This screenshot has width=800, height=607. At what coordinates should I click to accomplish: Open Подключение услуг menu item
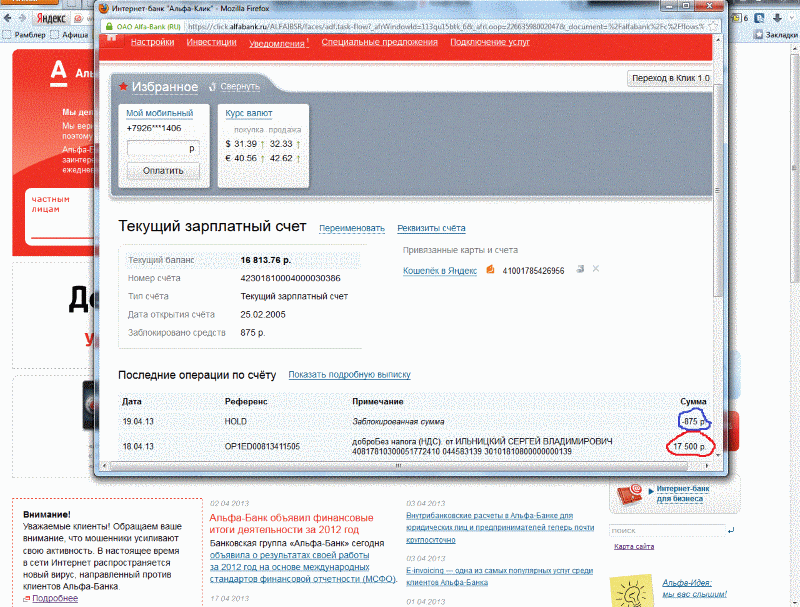tap(489, 42)
